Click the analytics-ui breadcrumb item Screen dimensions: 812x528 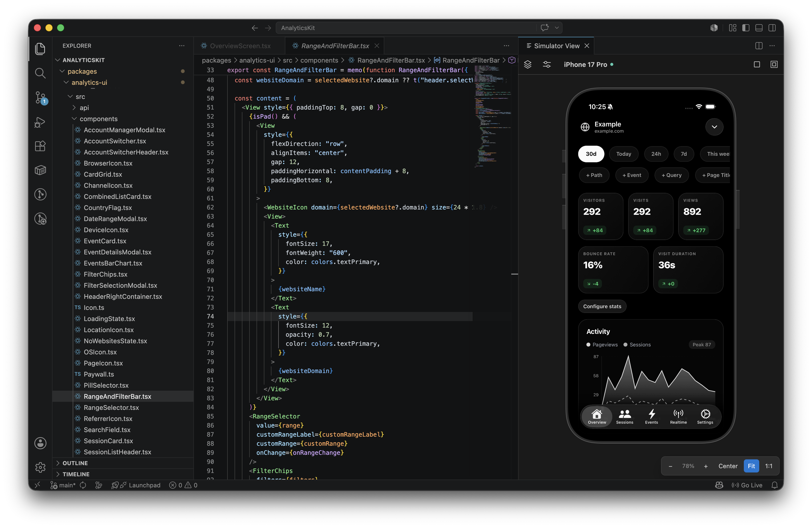coord(257,60)
